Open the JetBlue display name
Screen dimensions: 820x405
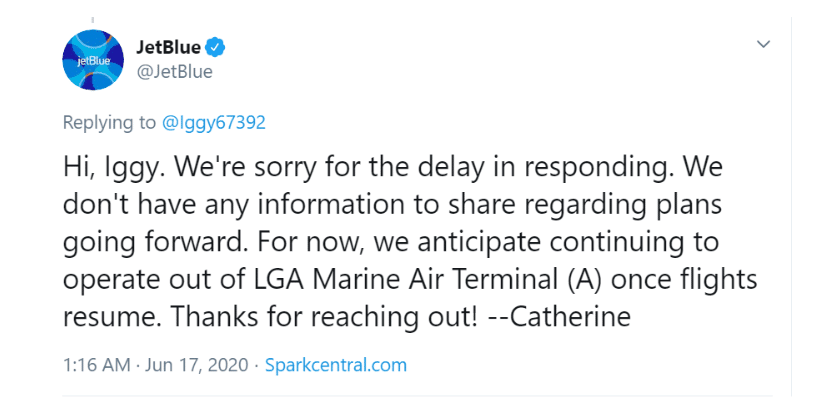click(x=168, y=48)
